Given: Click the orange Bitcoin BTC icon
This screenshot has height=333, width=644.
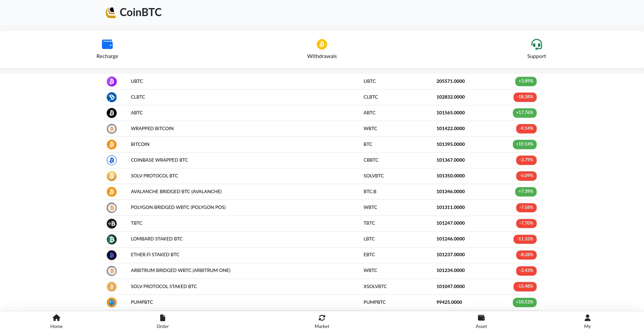Looking at the screenshot, I should pyautogui.click(x=112, y=145).
